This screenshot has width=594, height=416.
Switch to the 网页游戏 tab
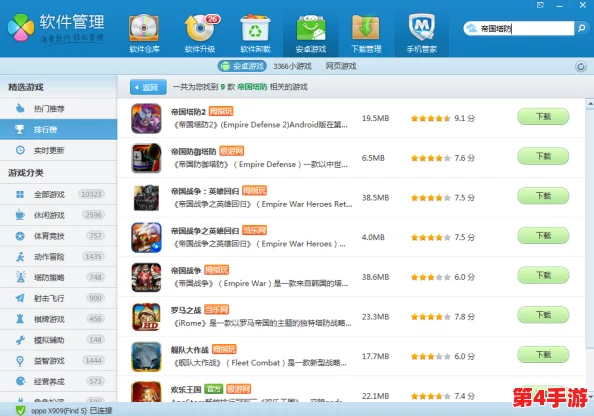tap(341, 66)
